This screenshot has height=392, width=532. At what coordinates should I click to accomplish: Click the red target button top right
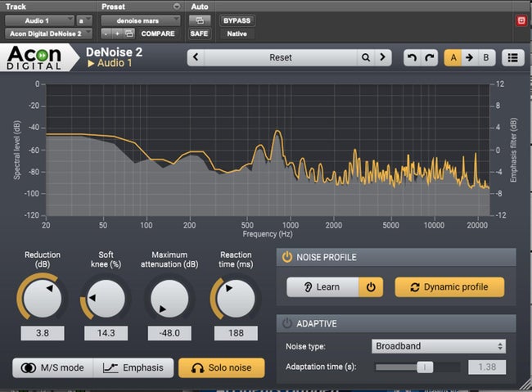(x=521, y=20)
